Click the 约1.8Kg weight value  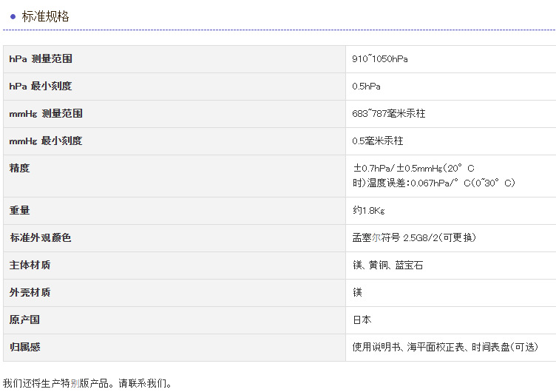(369, 211)
